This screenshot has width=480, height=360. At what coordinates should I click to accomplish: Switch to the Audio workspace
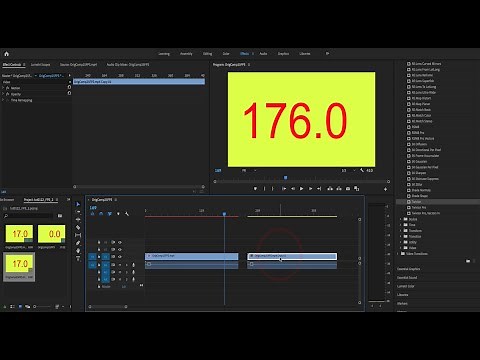click(263, 54)
